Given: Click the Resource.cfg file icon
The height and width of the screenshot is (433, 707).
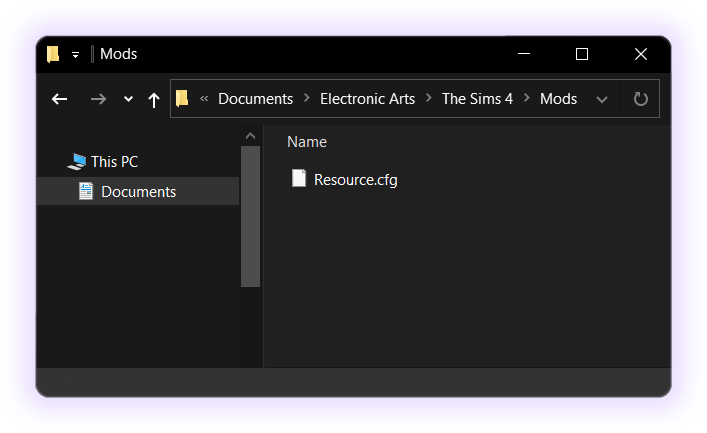Looking at the screenshot, I should point(299,178).
